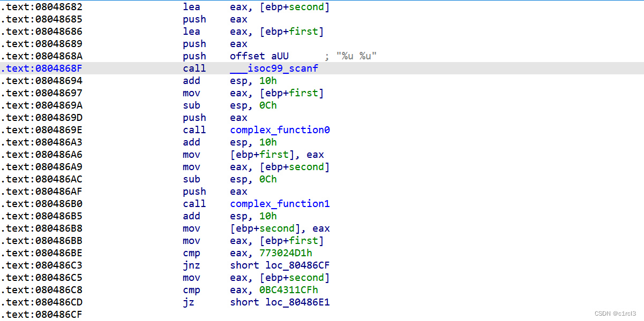Select the jz mnemonic at 080486CD
The height and width of the screenshot is (321, 644).
pyautogui.click(x=189, y=302)
